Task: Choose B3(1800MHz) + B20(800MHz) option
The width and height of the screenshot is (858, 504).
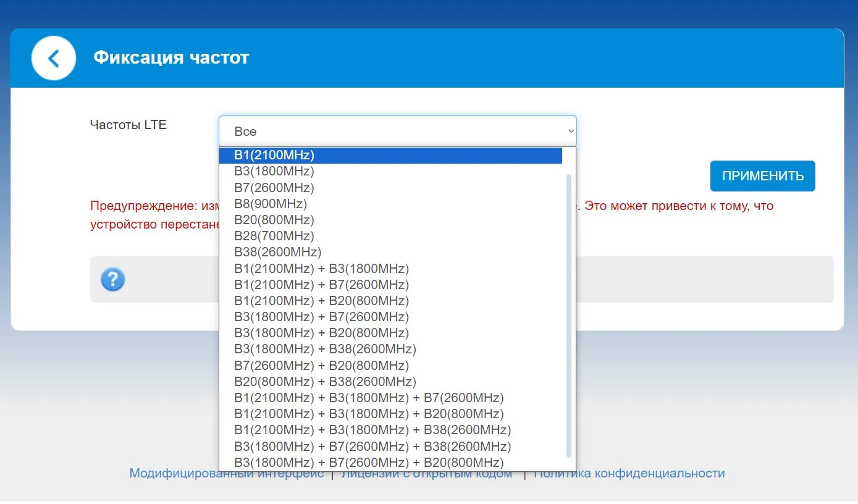Action: pyautogui.click(x=321, y=333)
